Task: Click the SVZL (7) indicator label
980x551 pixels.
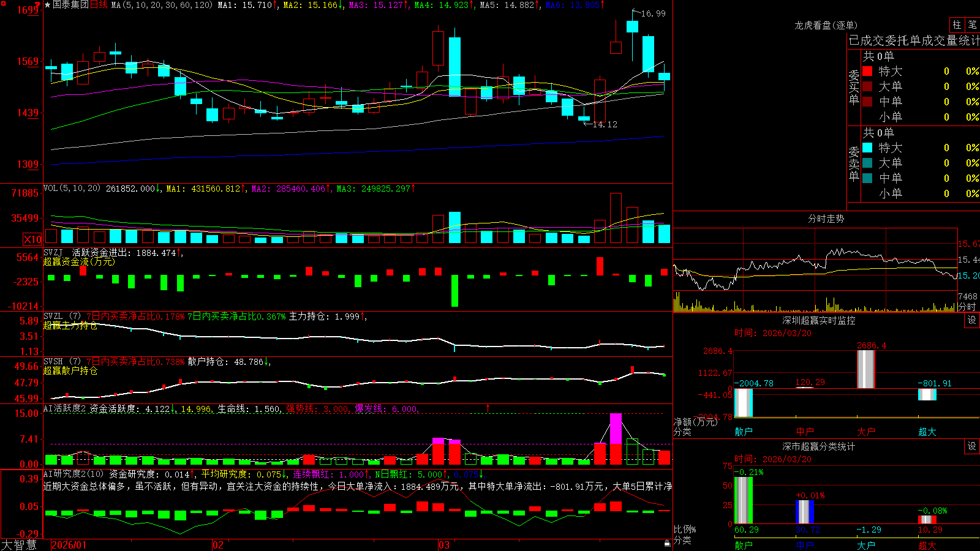Action: pyautogui.click(x=62, y=317)
